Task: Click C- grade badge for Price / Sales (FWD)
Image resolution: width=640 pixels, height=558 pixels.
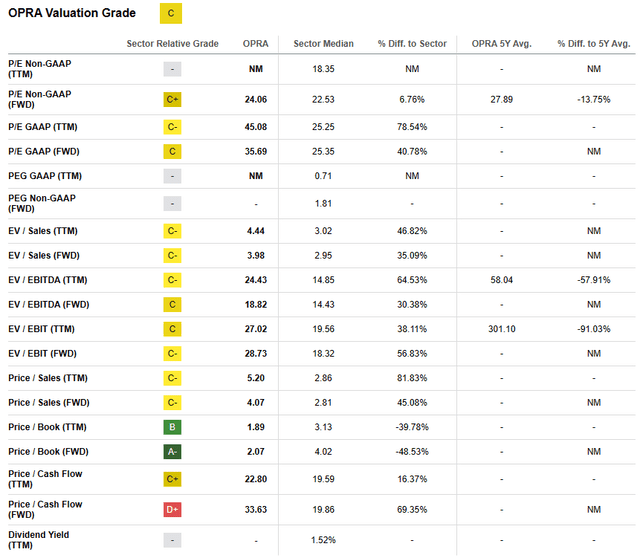Action: tap(172, 402)
